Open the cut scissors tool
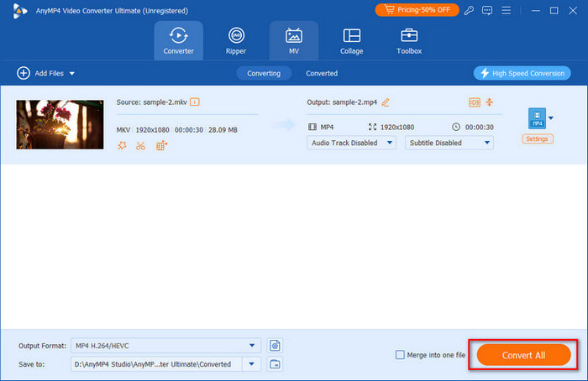The image size is (588, 381). (140, 146)
